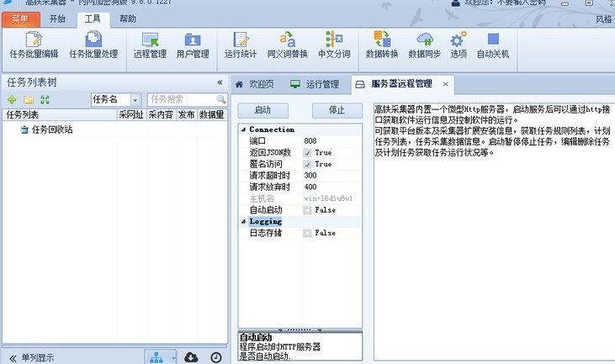
Task: Collapse the Connection property group
Action: click(x=244, y=130)
